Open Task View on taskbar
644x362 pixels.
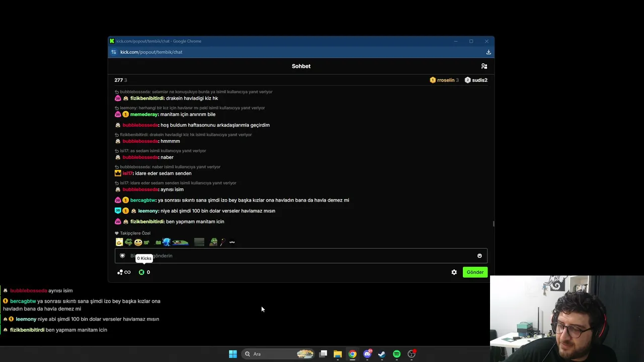[x=324, y=354]
